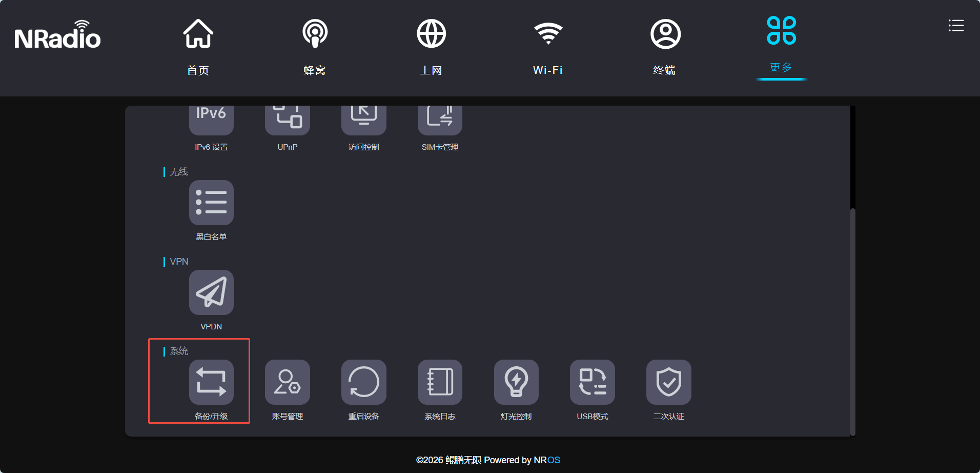Open the top-right hamburger list menu
Viewport: 980px width, 473px height.
956,26
